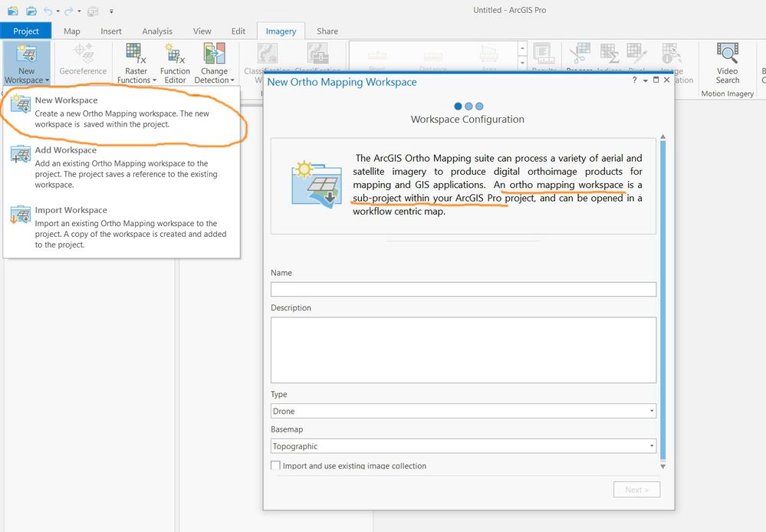Click the Next button
Image resolution: width=766 pixels, height=532 pixels.
click(x=636, y=490)
